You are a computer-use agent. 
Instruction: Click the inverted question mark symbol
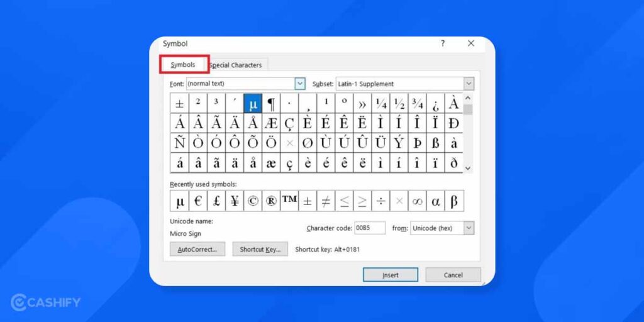click(x=435, y=104)
